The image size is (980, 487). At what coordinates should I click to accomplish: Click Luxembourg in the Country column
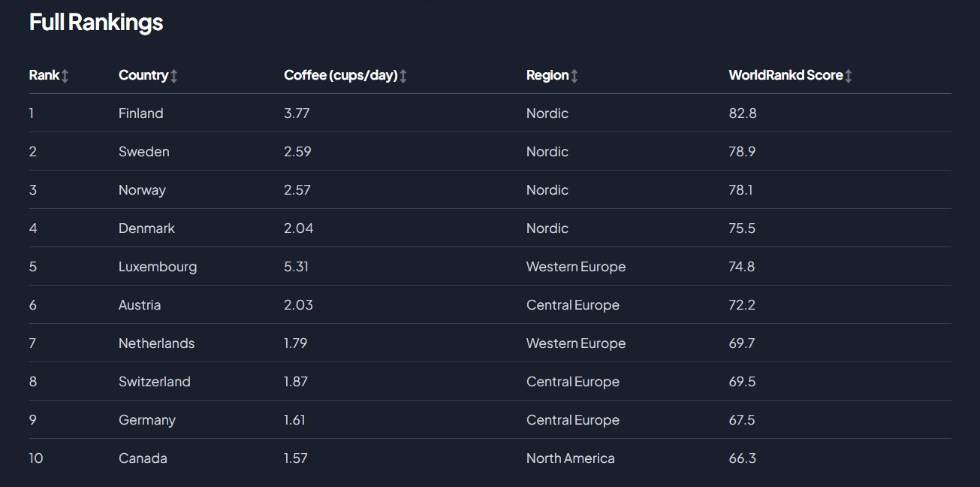pos(158,267)
